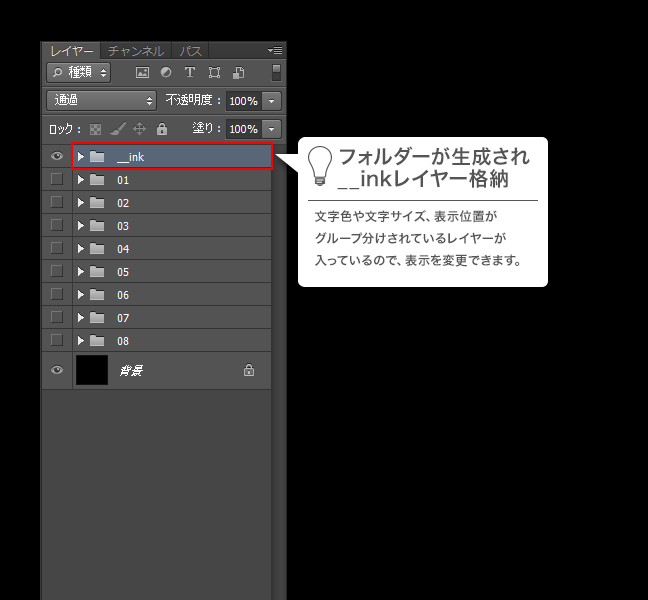Toggle the layer filter on/off switch
The height and width of the screenshot is (600, 648).
pos(276,73)
